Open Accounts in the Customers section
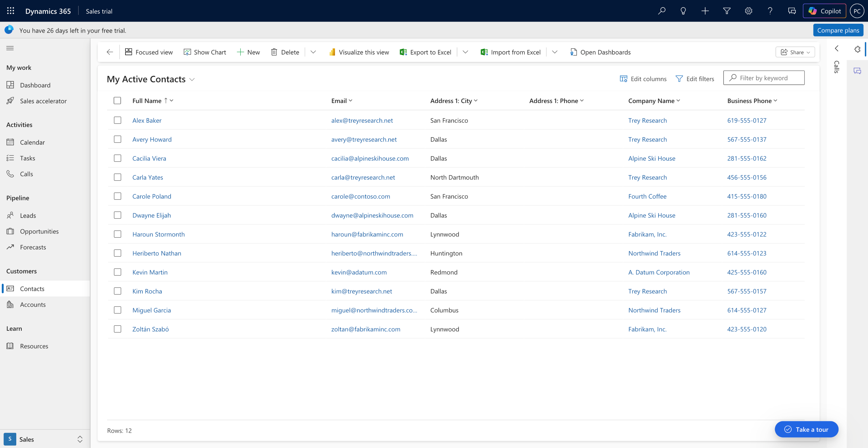 33,305
